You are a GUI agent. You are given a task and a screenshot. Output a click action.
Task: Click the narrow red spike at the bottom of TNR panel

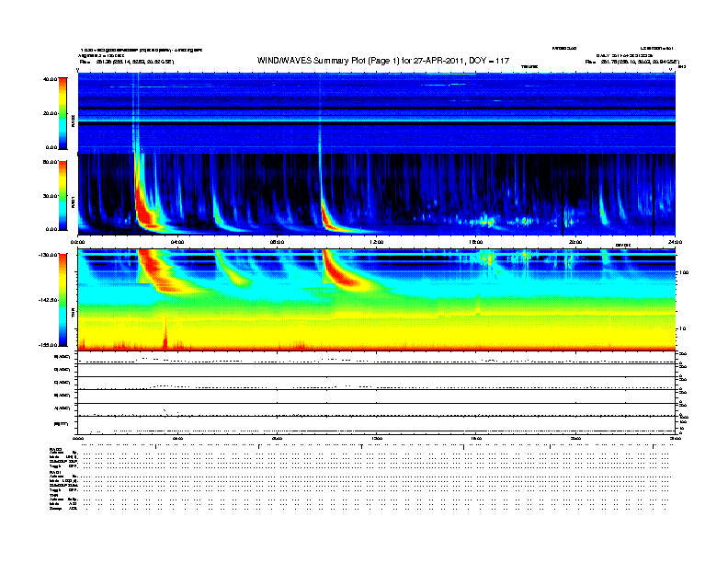click(165, 334)
